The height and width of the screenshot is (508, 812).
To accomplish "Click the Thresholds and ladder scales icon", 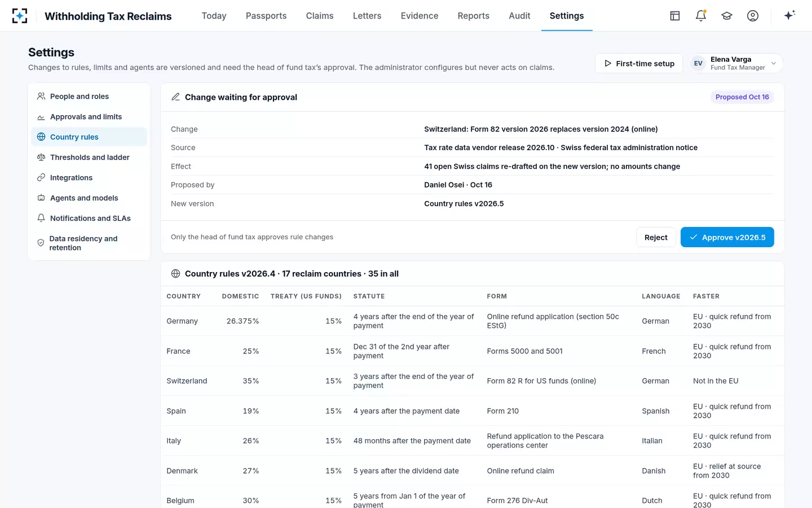I will [x=41, y=157].
